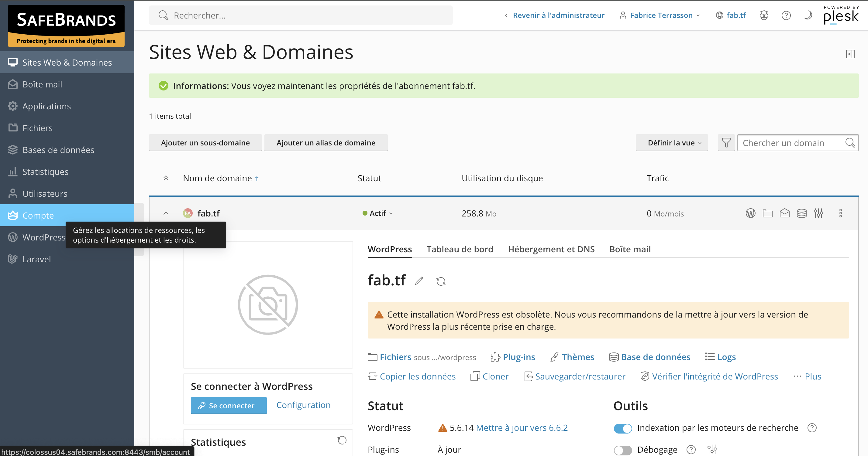Open Bases de données in sidebar
The width and height of the screenshot is (868, 456).
67,150
